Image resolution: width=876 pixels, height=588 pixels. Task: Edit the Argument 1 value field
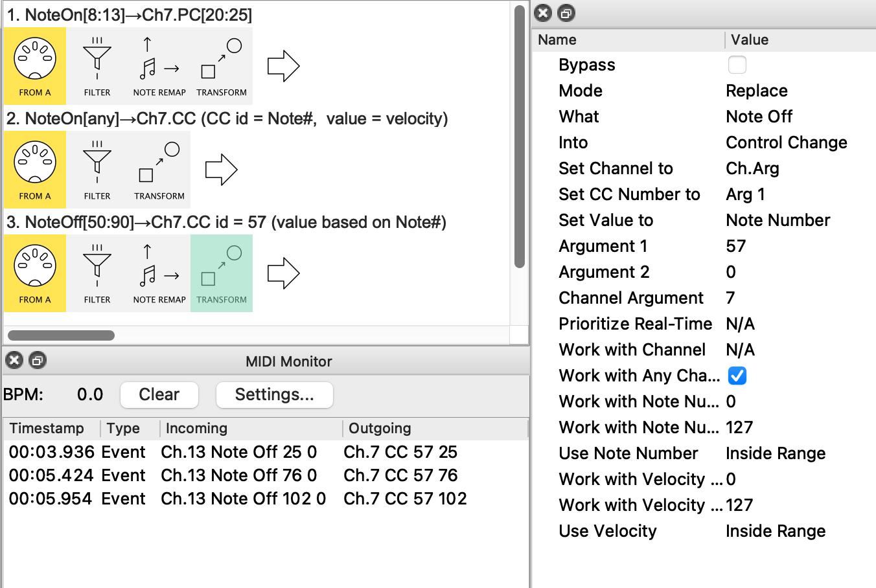[x=736, y=246]
